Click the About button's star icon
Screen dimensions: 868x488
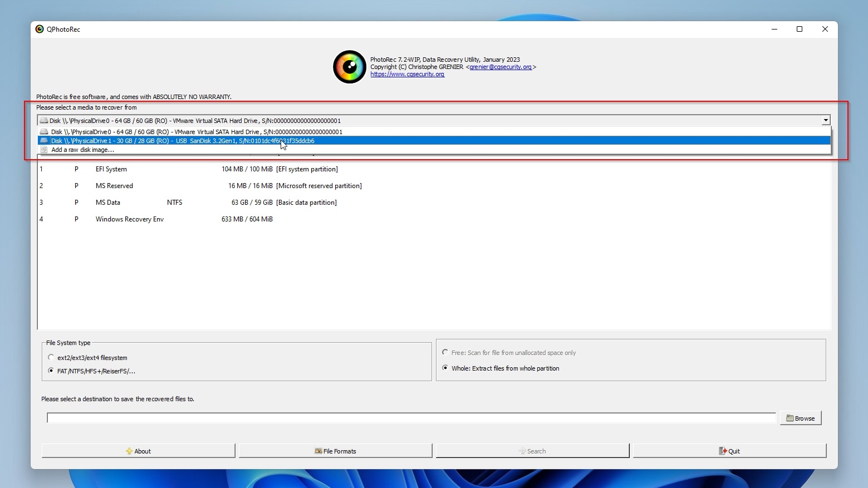pos(129,451)
